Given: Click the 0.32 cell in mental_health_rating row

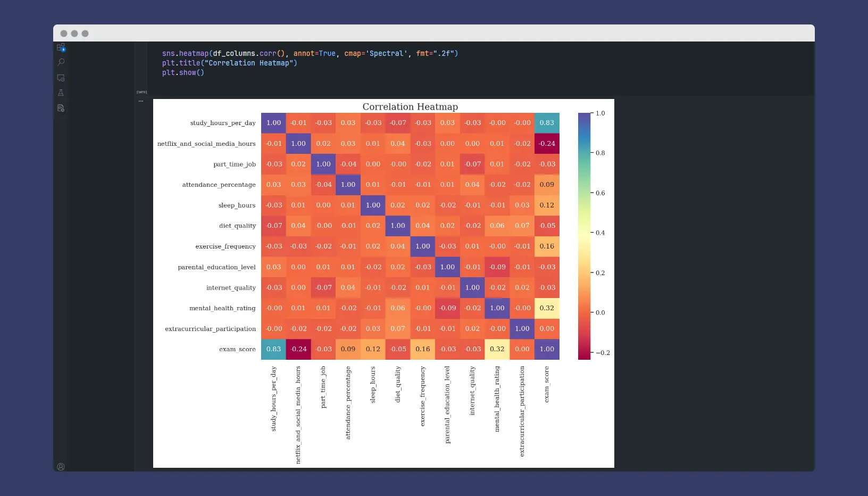Looking at the screenshot, I should pos(547,308).
